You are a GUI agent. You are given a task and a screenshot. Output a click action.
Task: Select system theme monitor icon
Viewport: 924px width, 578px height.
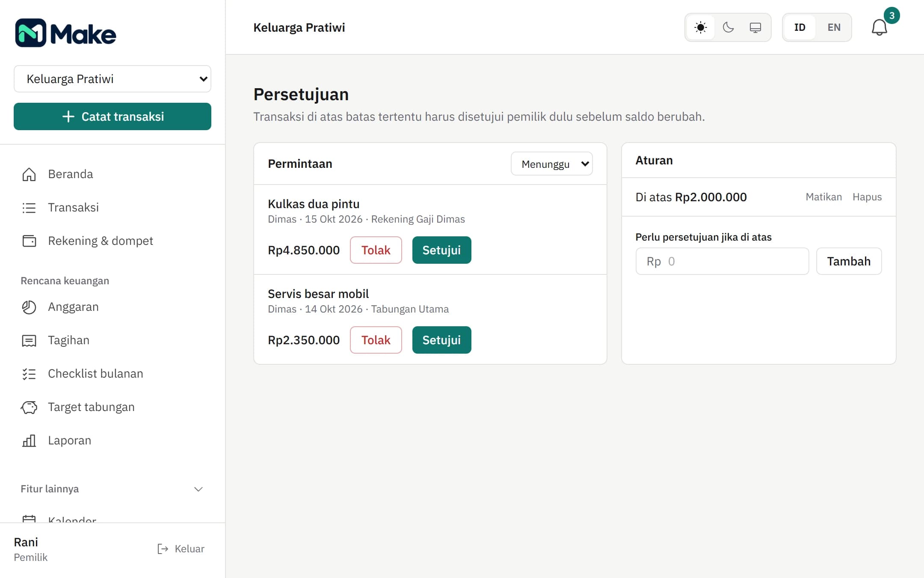pos(755,27)
